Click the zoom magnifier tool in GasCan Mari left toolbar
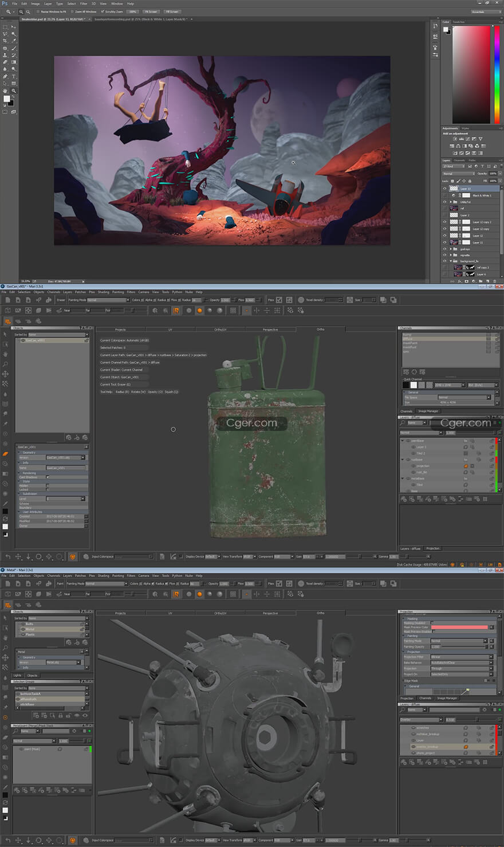This screenshot has width=504, height=847. coord(5,364)
